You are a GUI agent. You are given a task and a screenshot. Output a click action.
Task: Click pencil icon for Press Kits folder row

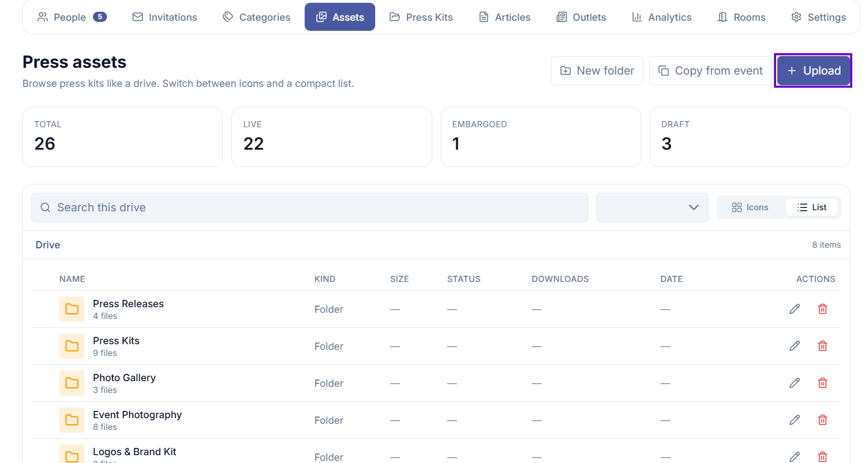(x=795, y=346)
